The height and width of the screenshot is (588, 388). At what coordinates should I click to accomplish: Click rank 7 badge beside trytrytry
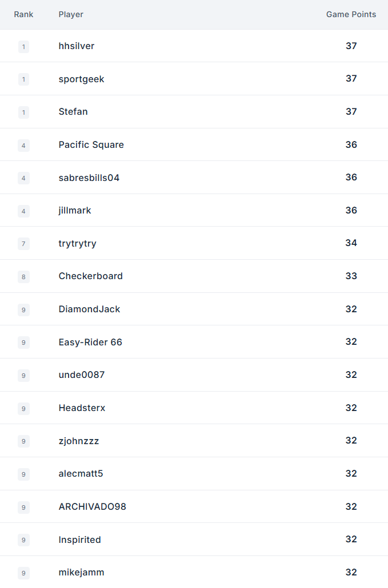click(x=23, y=244)
